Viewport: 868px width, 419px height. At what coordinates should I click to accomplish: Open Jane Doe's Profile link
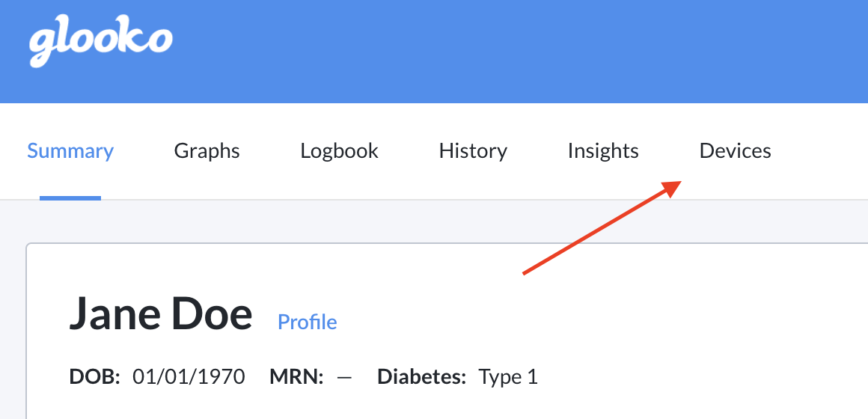[x=308, y=322]
